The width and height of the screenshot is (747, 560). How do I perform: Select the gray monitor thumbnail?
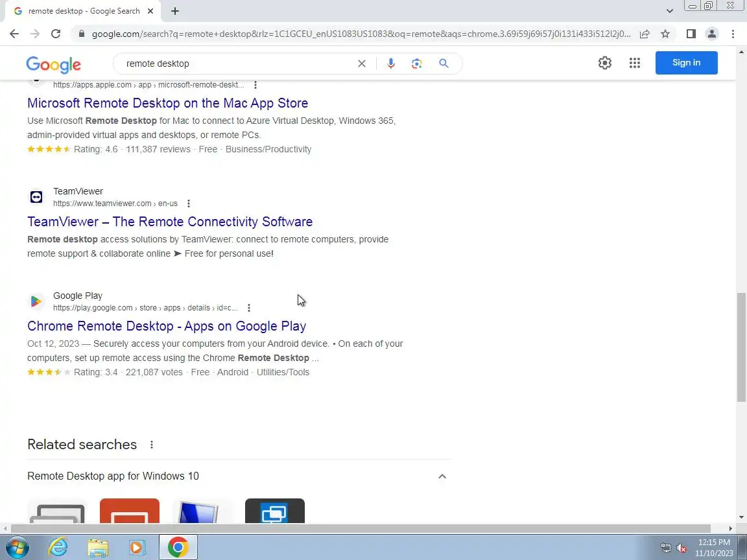pos(57,511)
